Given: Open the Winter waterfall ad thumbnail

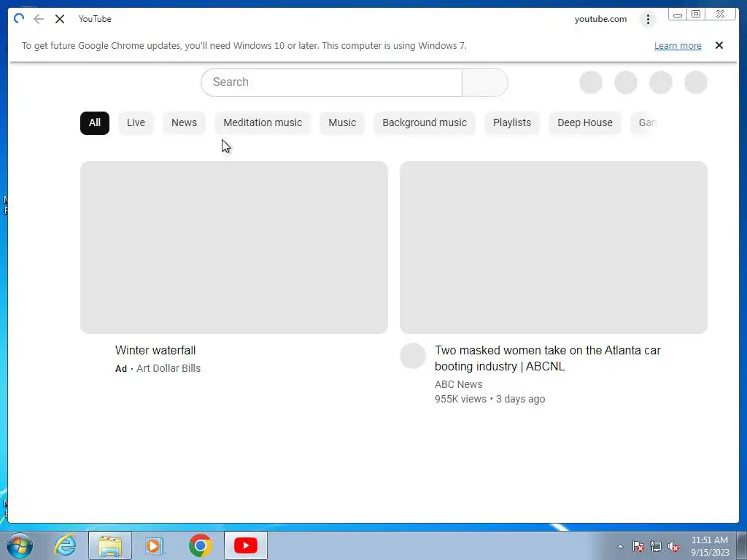Looking at the screenshot, I should pos(234,247).
